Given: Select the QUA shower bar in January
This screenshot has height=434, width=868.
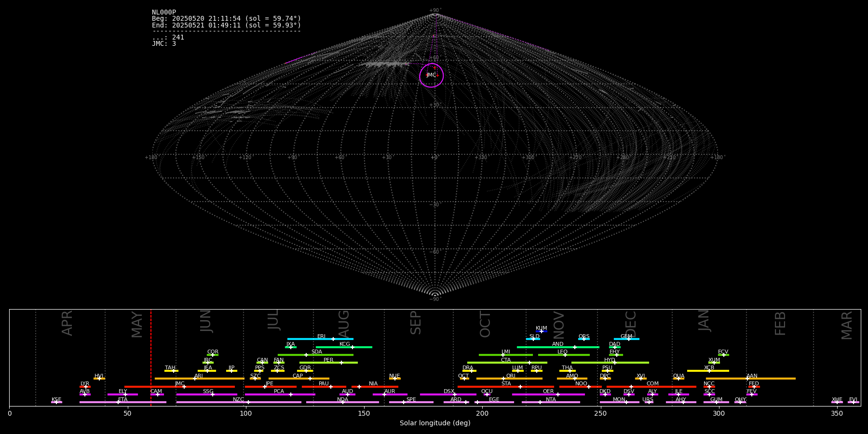Looking at the screenshot, I should point(678,379).
